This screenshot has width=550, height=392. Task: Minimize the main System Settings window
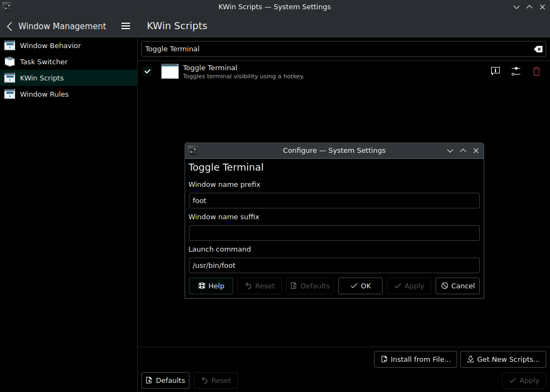point(517,7)
